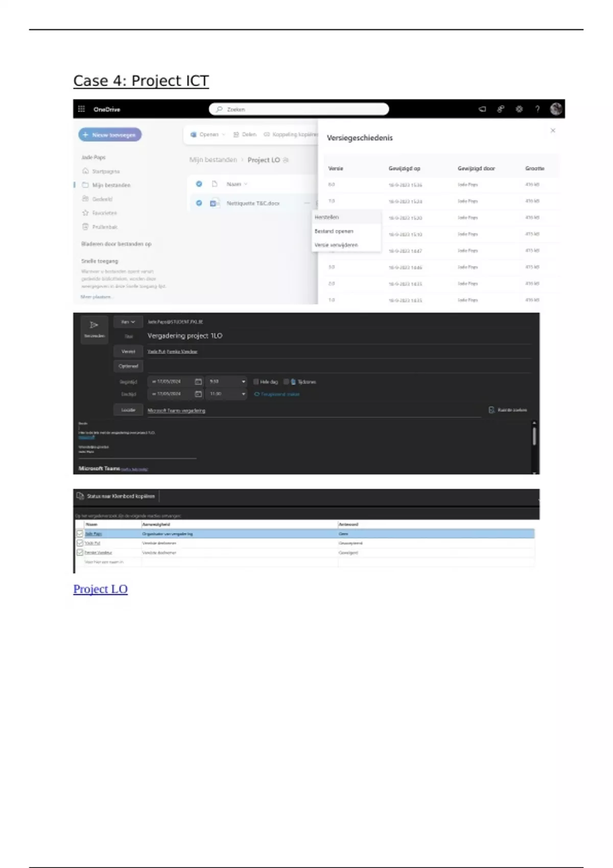The width and height of the screenshot is (613, 868).
Task: Open the Project LO hyperlink
Action: click(x=100, y=589)
